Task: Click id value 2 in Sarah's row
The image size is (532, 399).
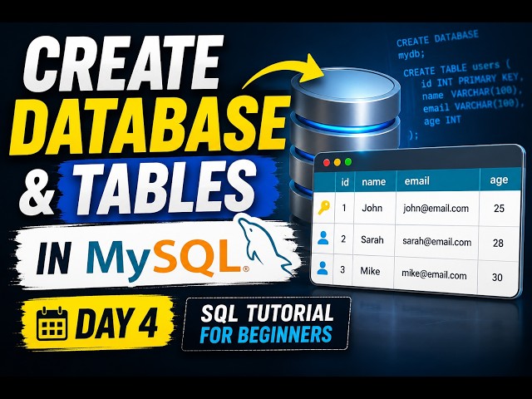Action: click(343, 239)
